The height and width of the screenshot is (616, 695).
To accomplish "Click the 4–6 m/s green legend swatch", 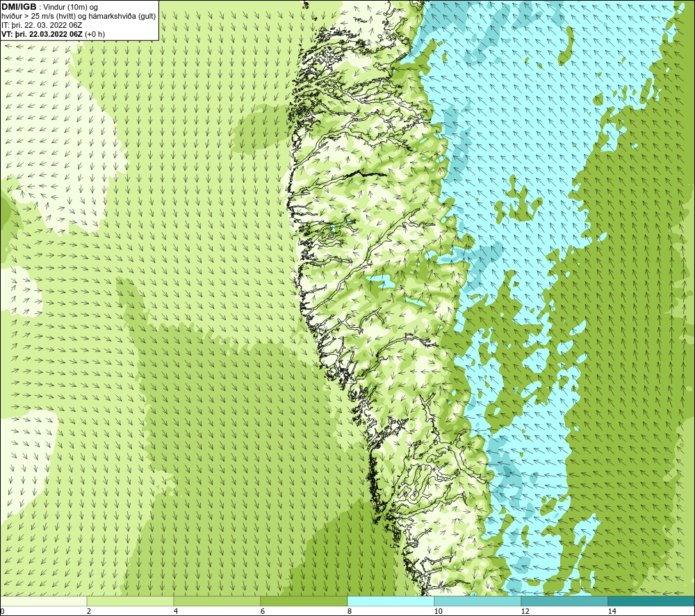I will point(217,601).
